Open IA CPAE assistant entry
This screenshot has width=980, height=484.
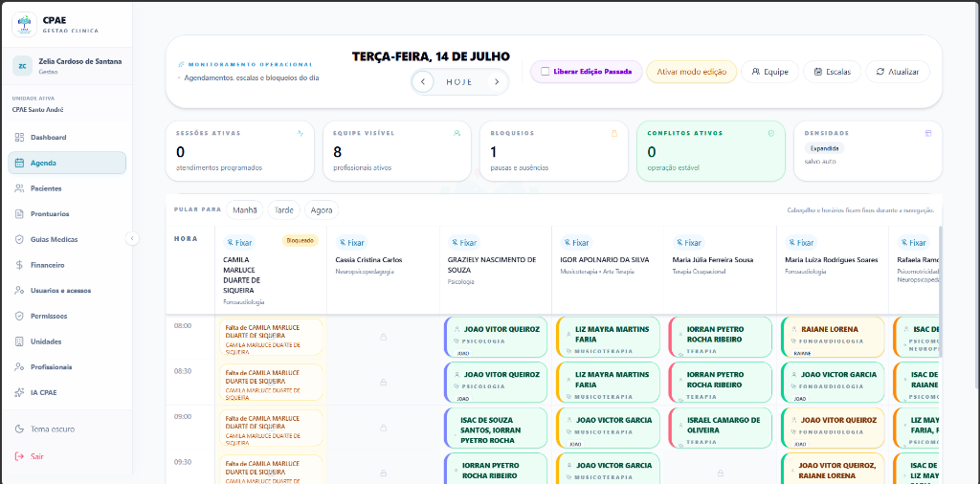[x=67, y=392]
